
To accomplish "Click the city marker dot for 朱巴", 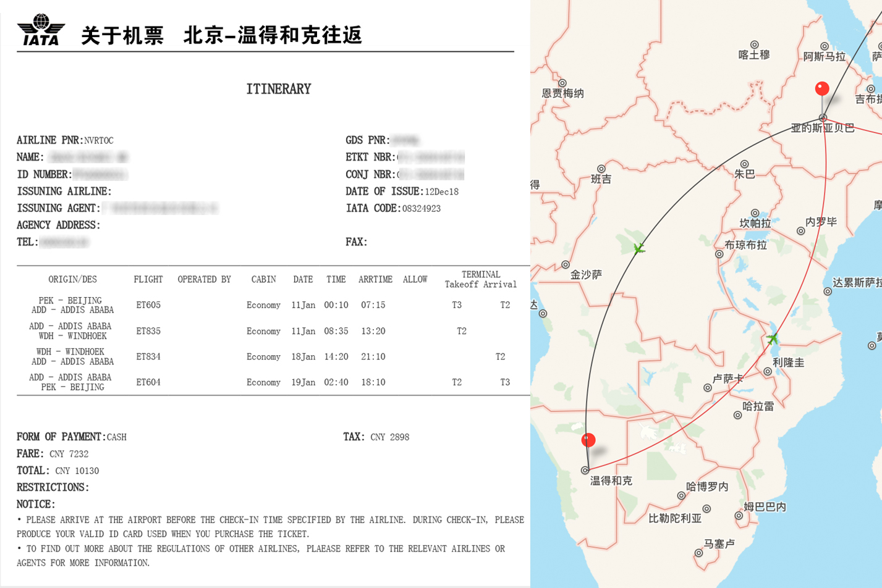I will 744,164.
